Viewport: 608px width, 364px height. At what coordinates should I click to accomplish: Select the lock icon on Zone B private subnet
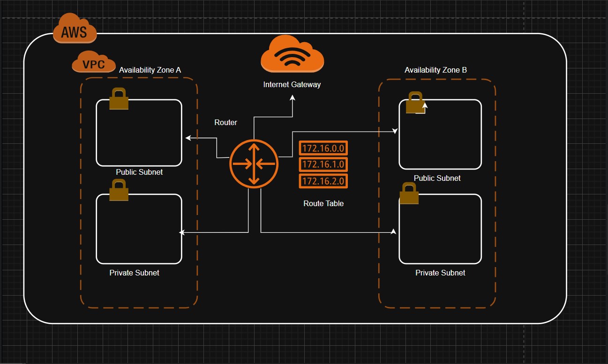pos(409,193)
